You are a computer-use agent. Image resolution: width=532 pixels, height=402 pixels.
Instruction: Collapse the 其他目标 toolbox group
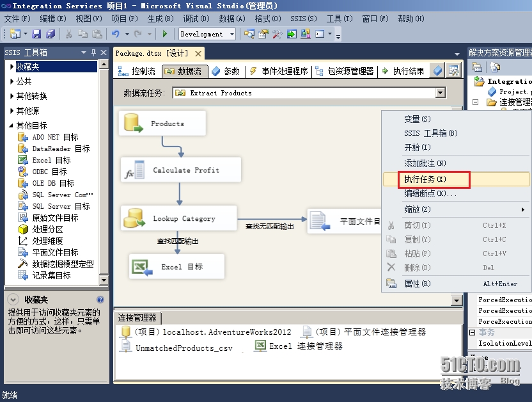[x=12, y=125]
